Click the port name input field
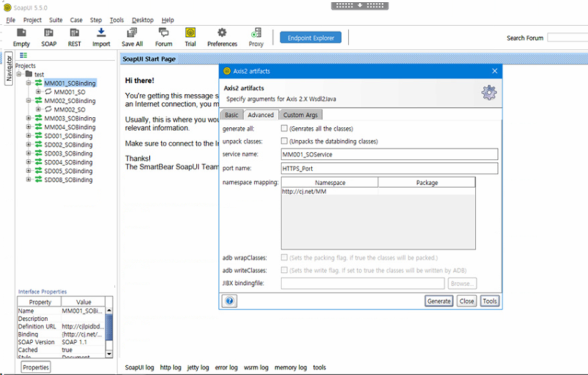588x375 pixels. (x=389, y=168)
